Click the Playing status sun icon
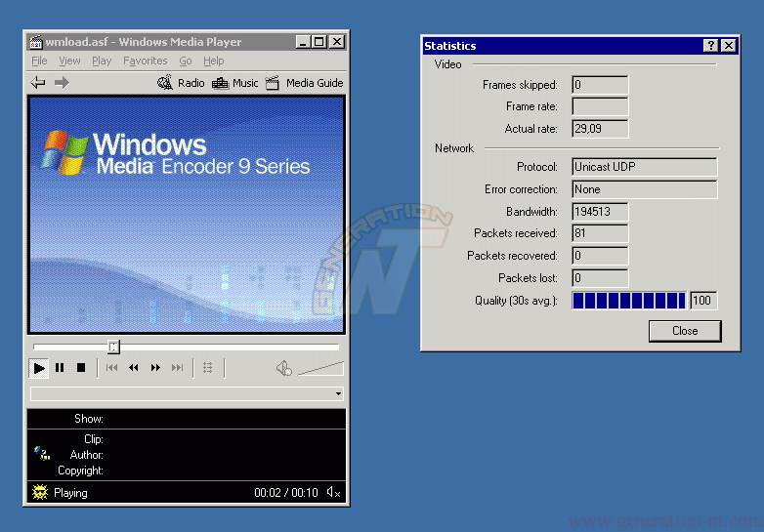Screen dimensions: 764x532 (40, 493)
